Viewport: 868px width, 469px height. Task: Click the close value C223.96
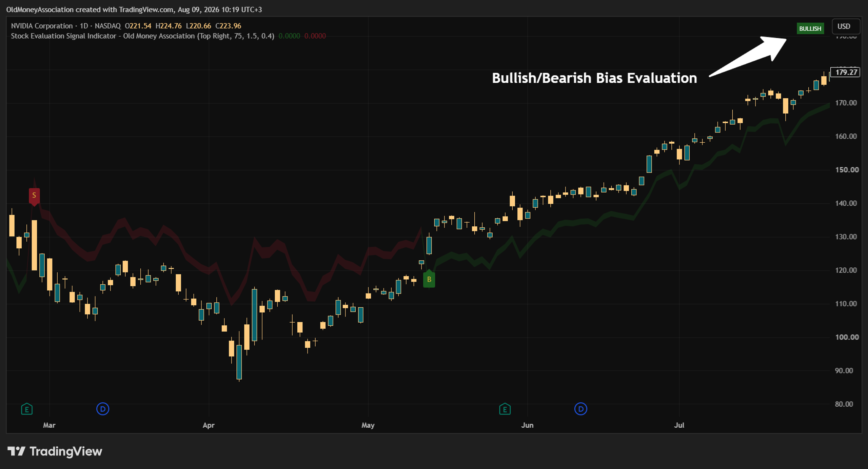(x=228, y=26)
